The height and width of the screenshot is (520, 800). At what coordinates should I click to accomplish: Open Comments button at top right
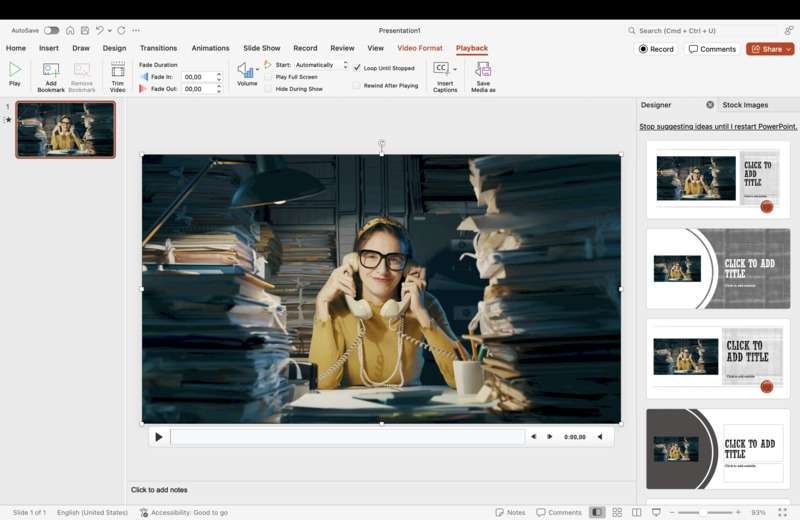(712, 49)
